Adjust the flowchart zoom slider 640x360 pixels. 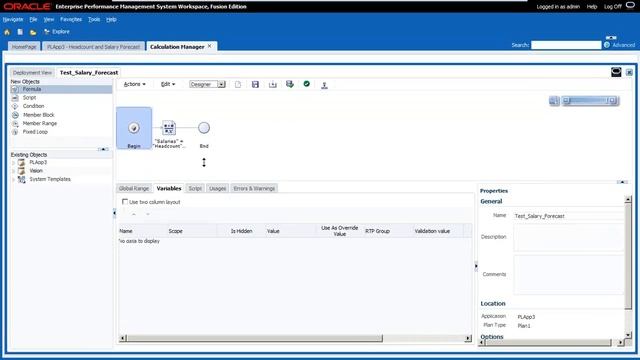tap(589, 100)
